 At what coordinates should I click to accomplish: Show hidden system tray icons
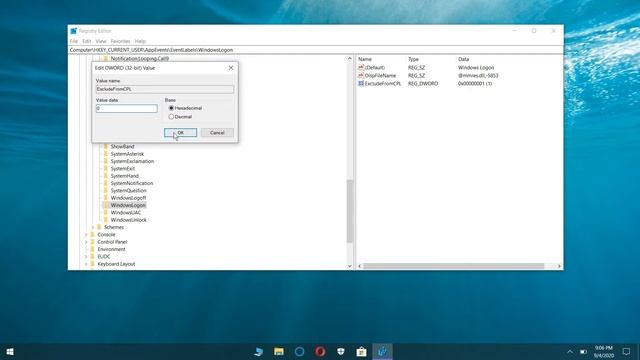(x=570, y=351)
